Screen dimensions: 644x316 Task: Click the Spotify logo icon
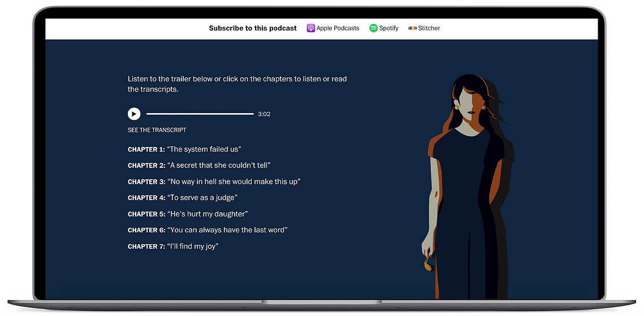(x=373, y=28)
